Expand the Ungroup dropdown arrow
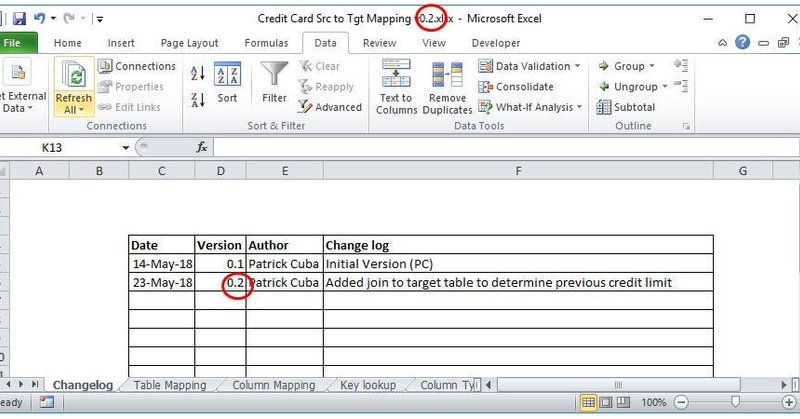800x419 pixels. 665,86
